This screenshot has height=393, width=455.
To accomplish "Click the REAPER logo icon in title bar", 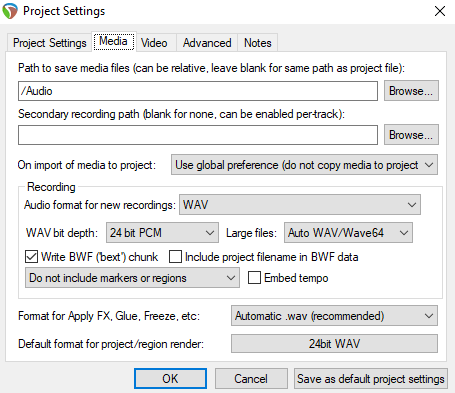I will point(10,11).
